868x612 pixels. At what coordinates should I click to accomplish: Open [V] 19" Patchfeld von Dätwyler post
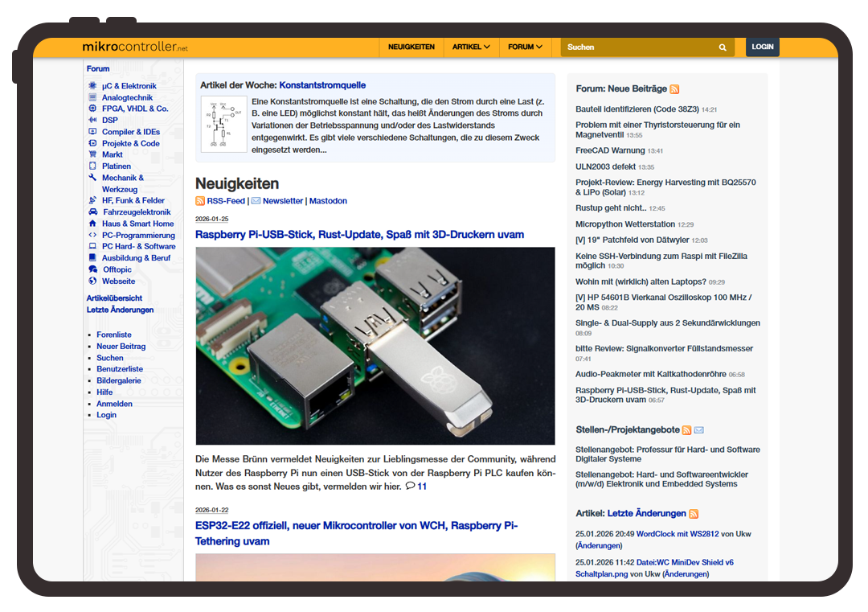pyautogui.click(x=633, y=240)
